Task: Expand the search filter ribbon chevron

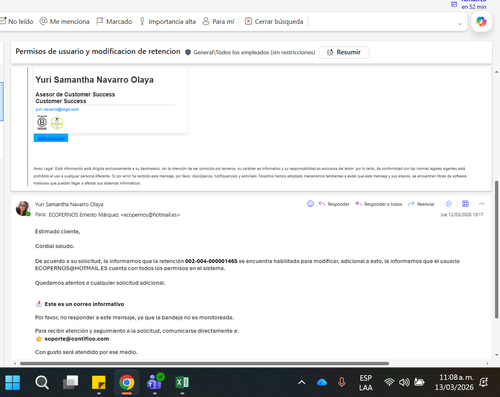Action: pyautogui.click(x=460, y=24)
